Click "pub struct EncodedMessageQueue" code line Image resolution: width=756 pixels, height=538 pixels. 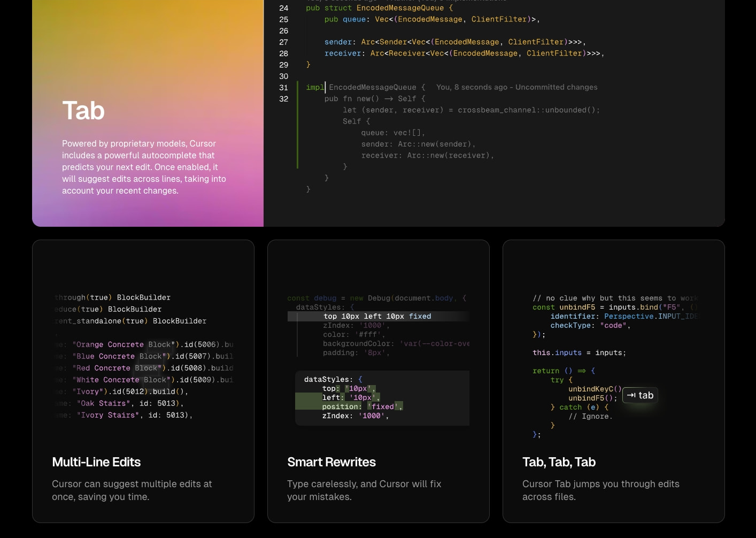(379, 8)
